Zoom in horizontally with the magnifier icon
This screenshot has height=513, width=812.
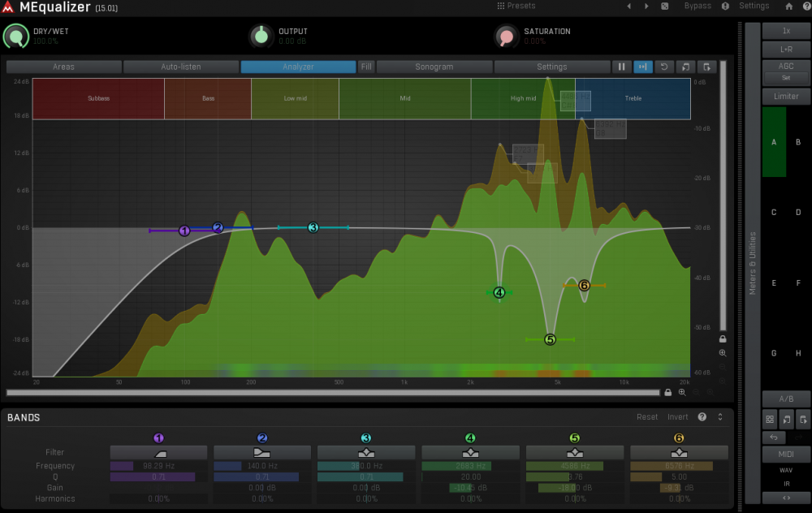click(x=682, y=392)
